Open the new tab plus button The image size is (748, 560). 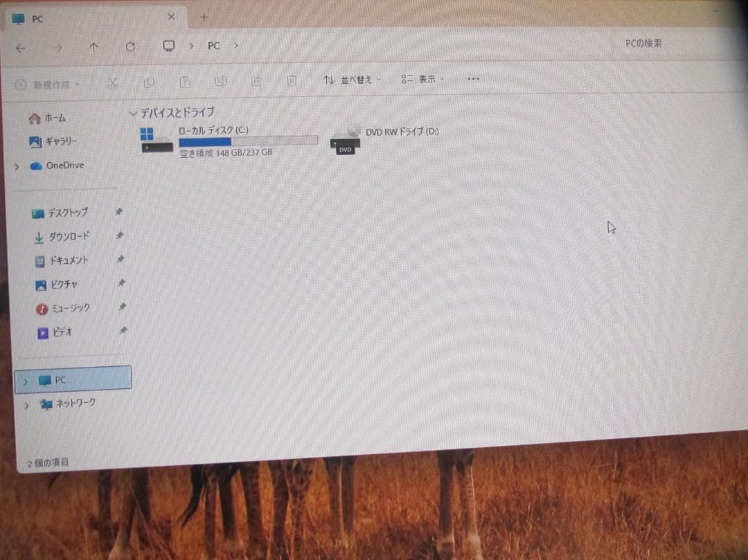point(204,17)
